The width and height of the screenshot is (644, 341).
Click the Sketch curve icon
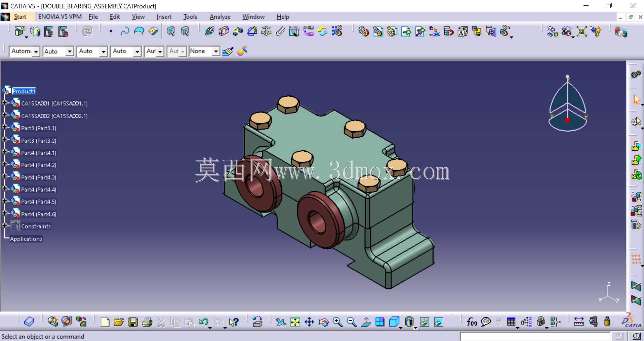[125, 32]
